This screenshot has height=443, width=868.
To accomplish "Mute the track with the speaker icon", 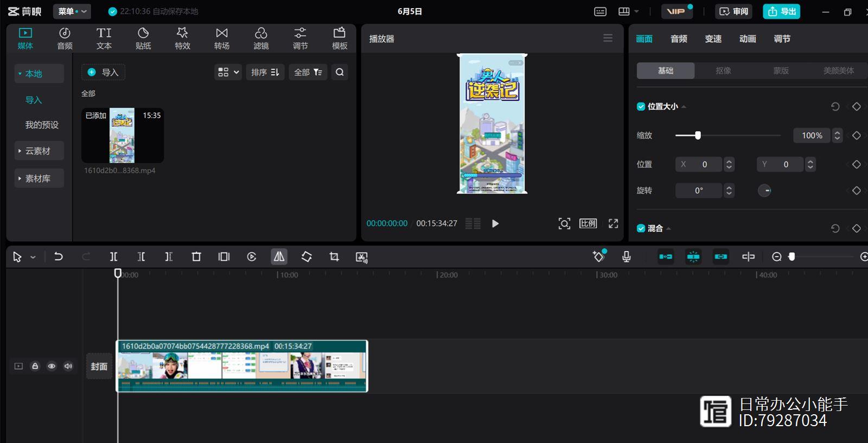I will click(68, 366).
